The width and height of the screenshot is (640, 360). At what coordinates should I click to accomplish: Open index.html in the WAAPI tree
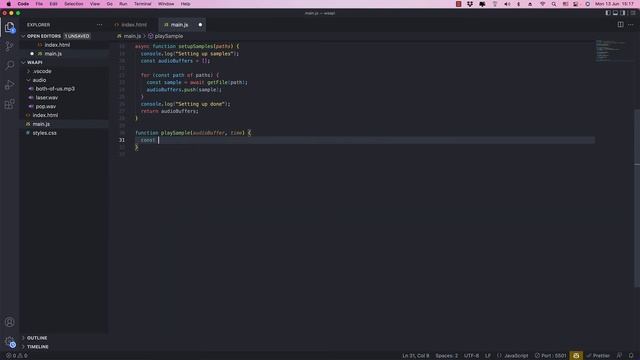tap(45, 115)
